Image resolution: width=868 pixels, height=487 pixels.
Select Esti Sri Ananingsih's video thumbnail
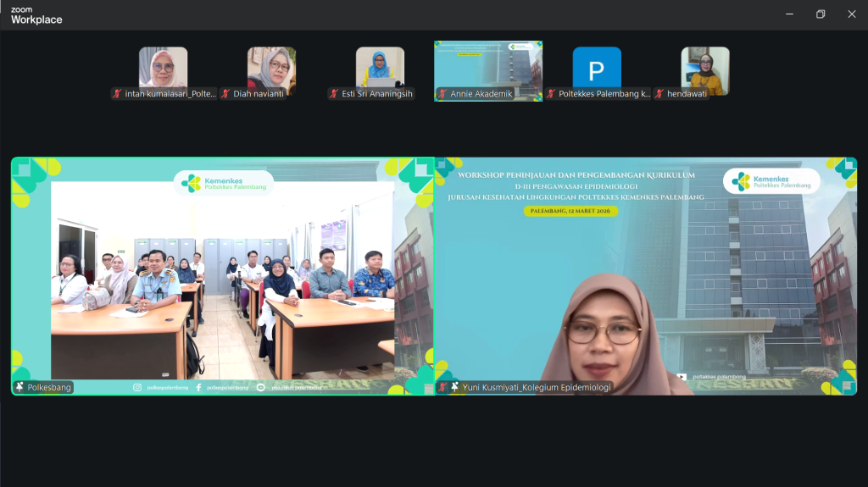(x=380, y=66)
